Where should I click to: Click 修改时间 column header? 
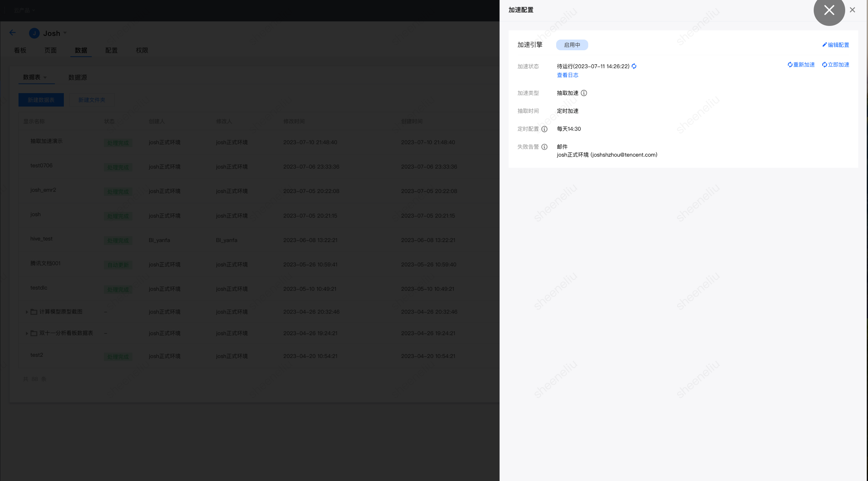[294, 121]
